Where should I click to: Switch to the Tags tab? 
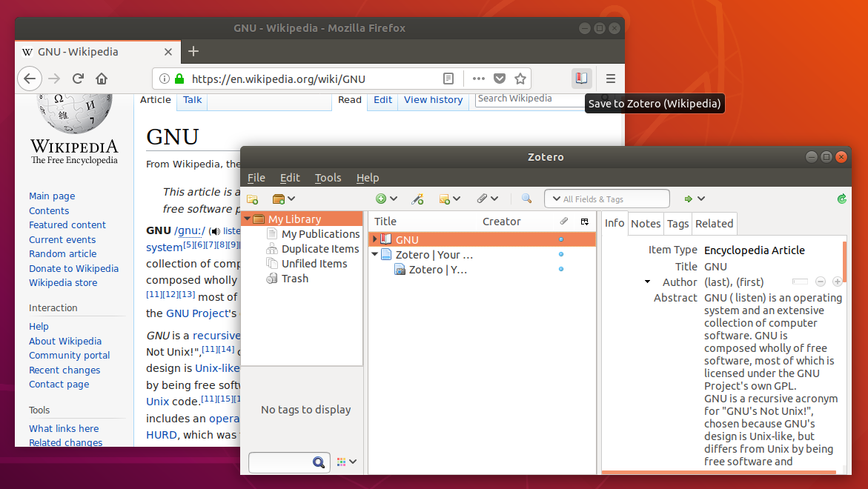[x=677, y=223]
